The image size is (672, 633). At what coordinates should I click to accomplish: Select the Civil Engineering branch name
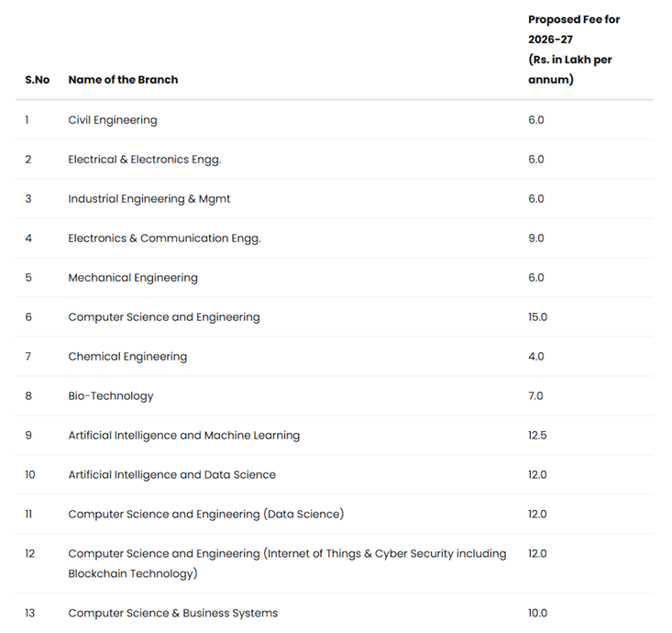pyautogui.click(x=113, y=120)
